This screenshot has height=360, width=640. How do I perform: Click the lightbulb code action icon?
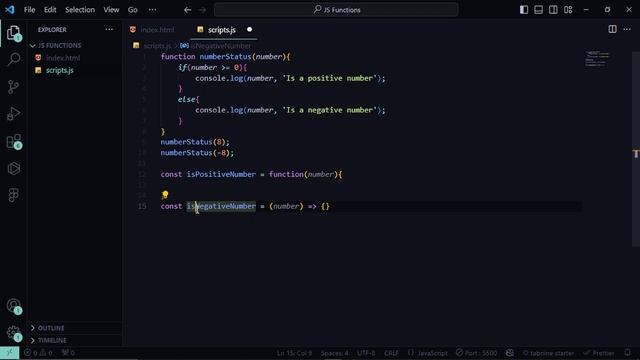(165, 195)
